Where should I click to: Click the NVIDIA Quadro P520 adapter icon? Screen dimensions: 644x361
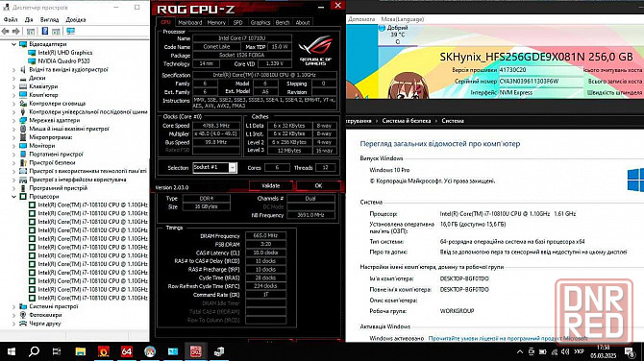click(32, 60)
